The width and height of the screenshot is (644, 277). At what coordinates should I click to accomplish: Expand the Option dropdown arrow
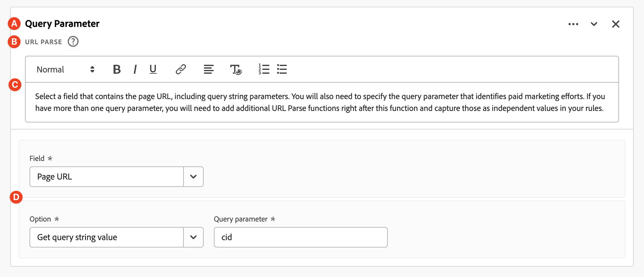coord(193,237)
